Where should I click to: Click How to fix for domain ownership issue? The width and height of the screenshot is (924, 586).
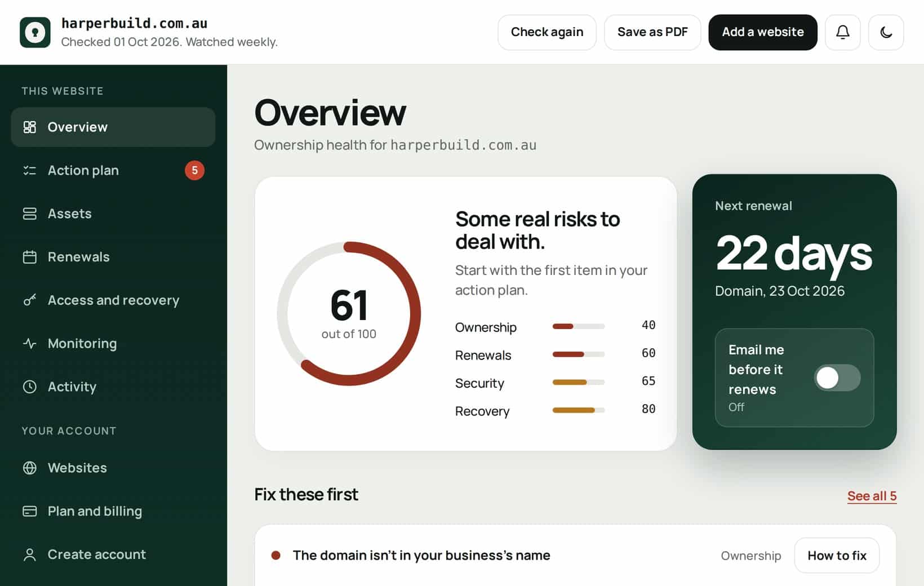click(x=837, y=555)
